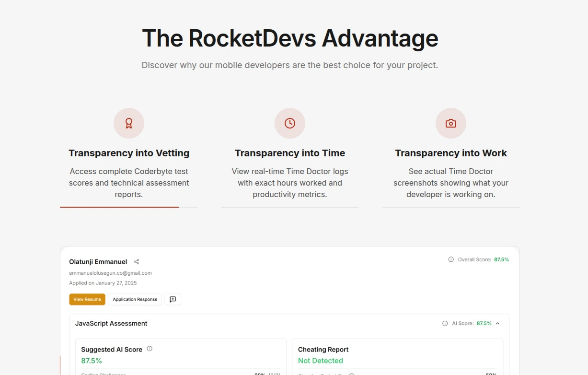Click the progress bar under Transparency into Time
The image size is (588, 375).
[290, 207]
